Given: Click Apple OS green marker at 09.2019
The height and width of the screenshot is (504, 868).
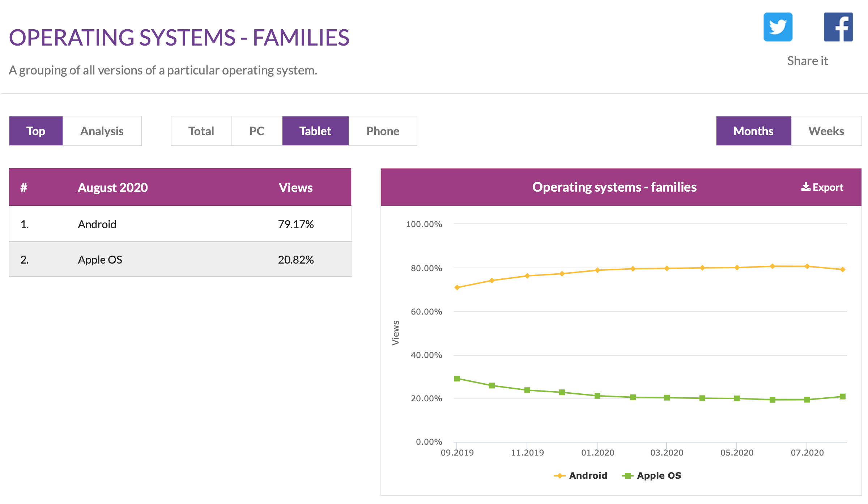Looking at the screenshot, I should tap(457, 379).
